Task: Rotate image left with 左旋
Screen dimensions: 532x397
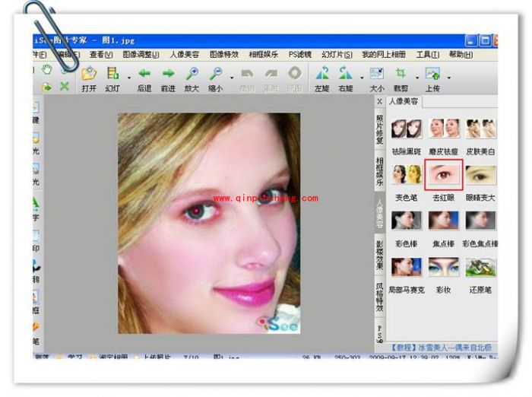Action: (x=322, y=75)
